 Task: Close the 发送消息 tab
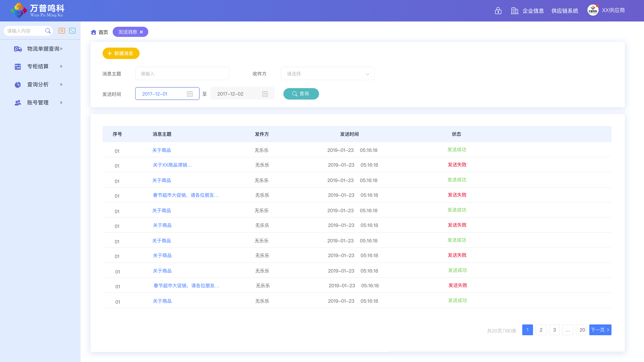tap(141, 32)
